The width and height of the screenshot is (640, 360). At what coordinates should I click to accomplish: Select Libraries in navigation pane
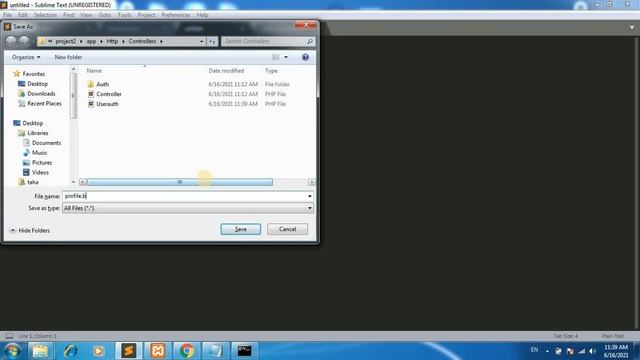click(x=38, y=133)
